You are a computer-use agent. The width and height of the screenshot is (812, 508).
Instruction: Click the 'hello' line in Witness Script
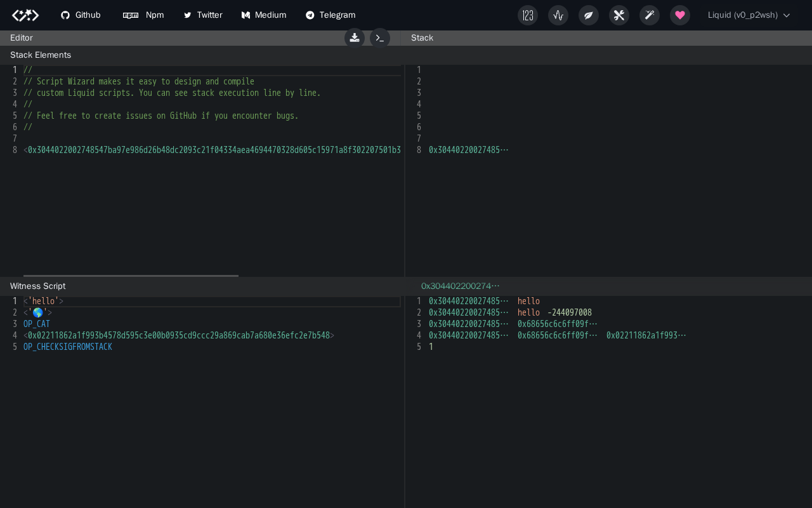[43, 301]
